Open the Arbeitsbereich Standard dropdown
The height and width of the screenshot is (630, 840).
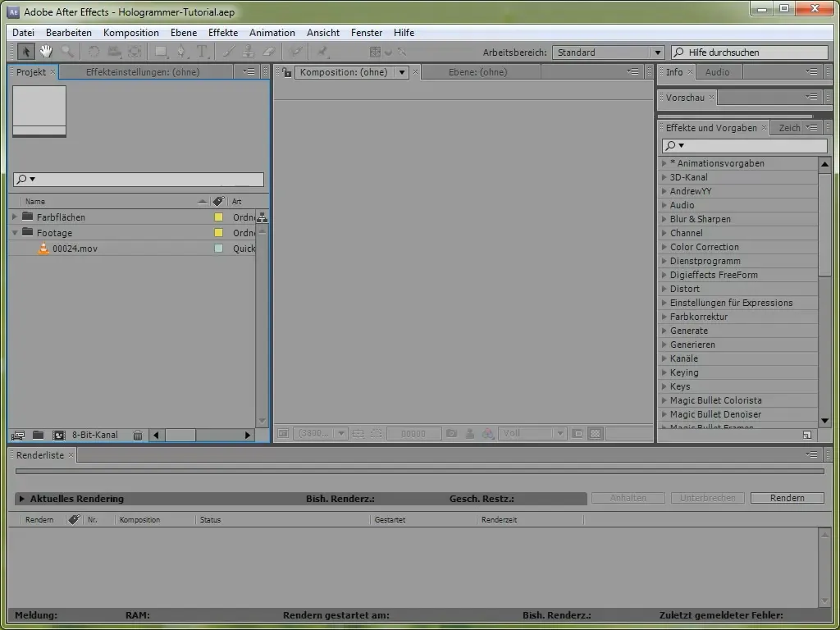point(608,52)
